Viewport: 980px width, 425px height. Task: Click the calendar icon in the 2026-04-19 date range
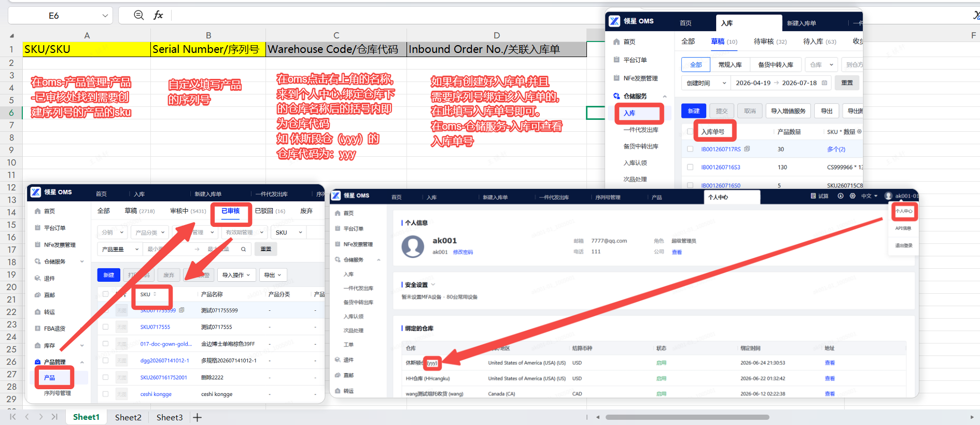pos(824,83)
